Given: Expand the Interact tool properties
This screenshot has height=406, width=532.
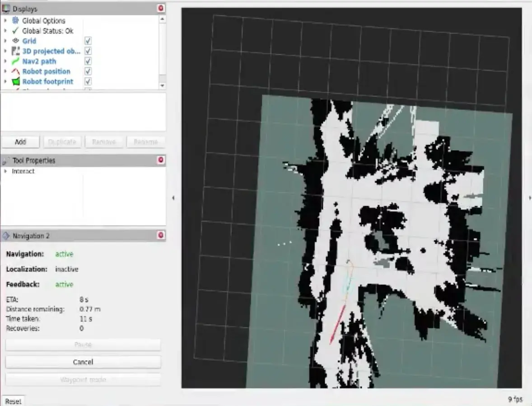Looking at the screenshot, I should (5, 171).
